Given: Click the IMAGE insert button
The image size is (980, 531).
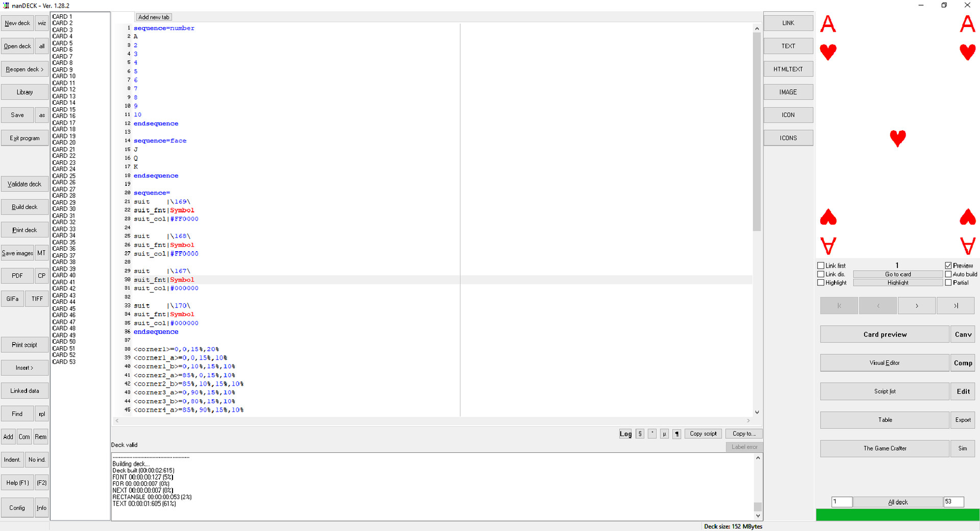Looking at the screenshot, I should [x=788, y=92].
